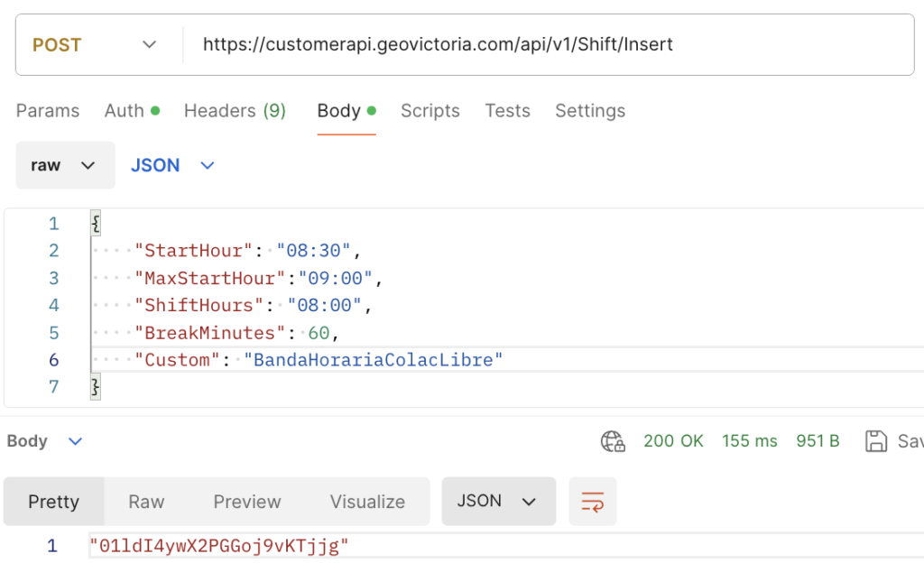Switch to the Settings tab
Viewport: 924px width, 572px height.
[590, 111]
